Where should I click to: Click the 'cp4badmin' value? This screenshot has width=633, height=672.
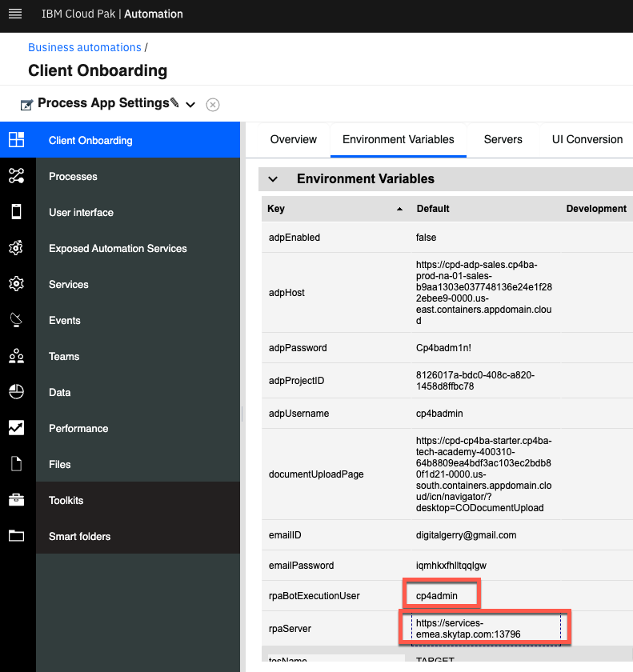point(439,414)
